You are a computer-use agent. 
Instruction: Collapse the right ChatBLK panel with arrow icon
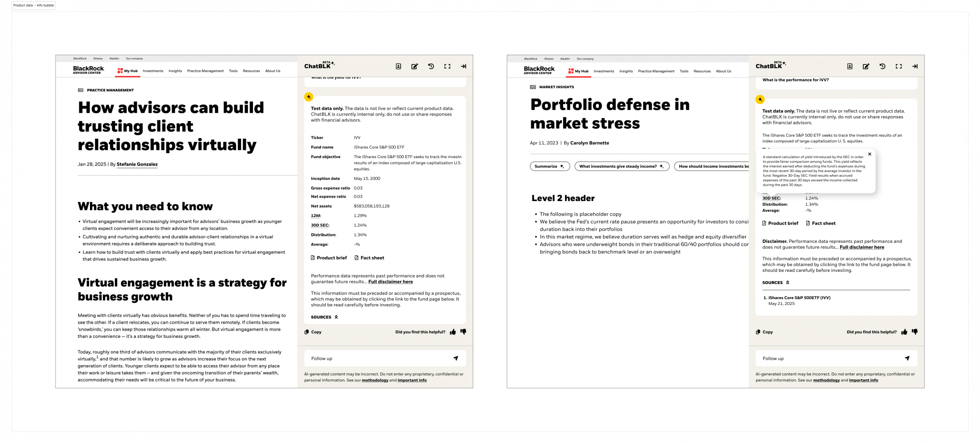pos(915,66)
